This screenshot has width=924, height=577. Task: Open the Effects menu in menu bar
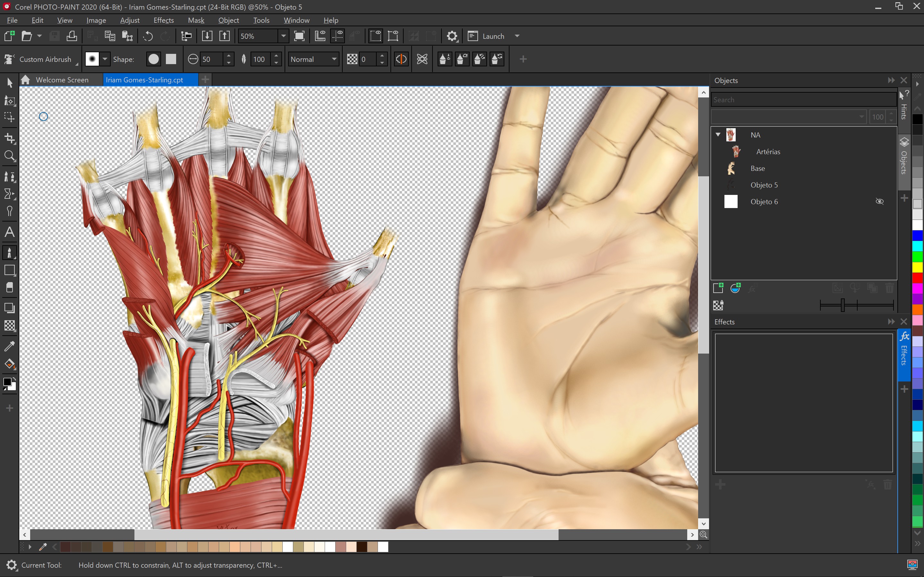click(x=164, y=20)
